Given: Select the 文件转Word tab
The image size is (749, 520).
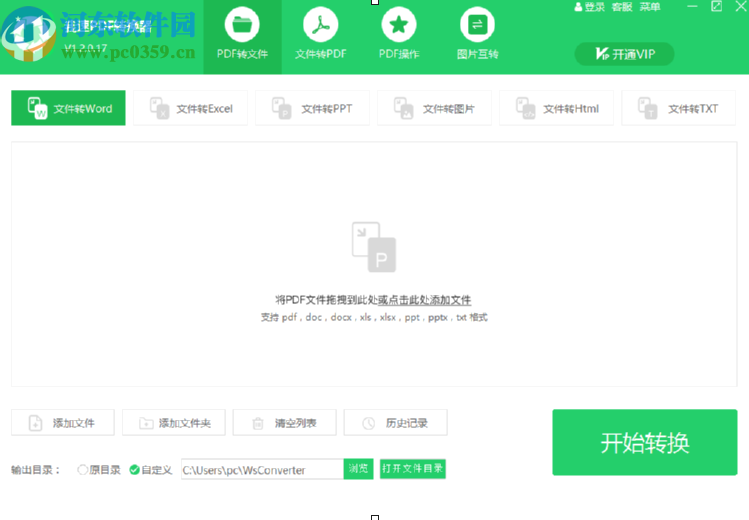Looking at the screenshot, I should pos(68,108).
